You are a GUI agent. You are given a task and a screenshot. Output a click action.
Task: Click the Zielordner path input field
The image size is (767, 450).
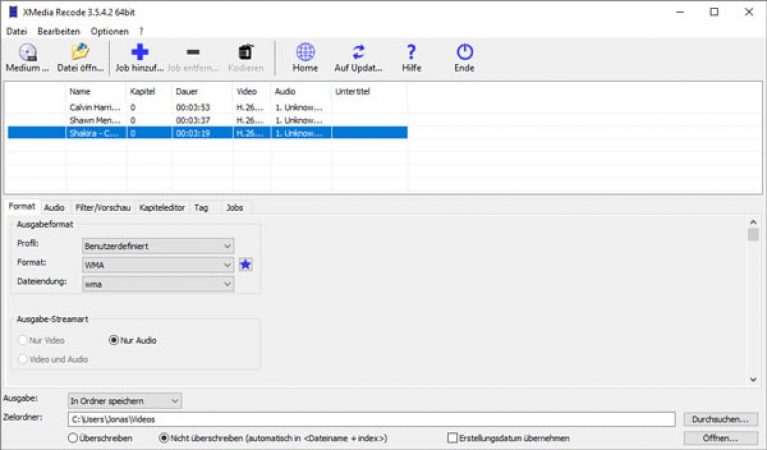pos(370,420)
